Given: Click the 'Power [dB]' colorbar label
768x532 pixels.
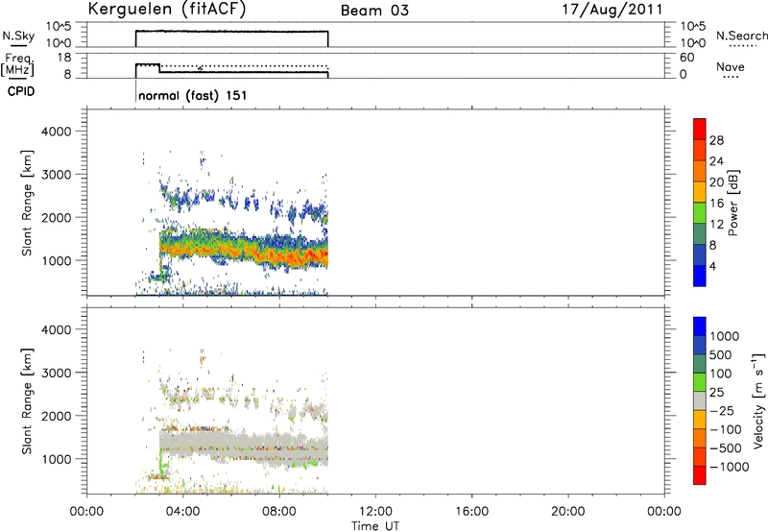Looking at the screenshot, I should [x=732, y=203].
